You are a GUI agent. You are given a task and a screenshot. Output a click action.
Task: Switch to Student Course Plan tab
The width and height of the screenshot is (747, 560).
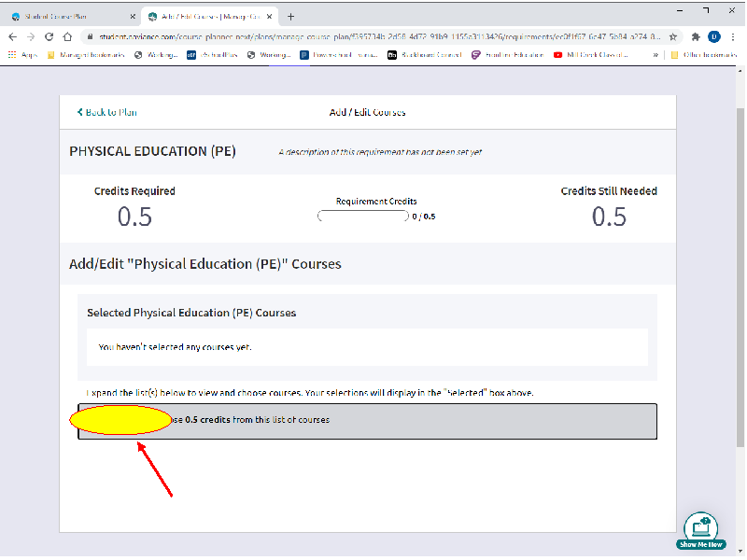72,17
